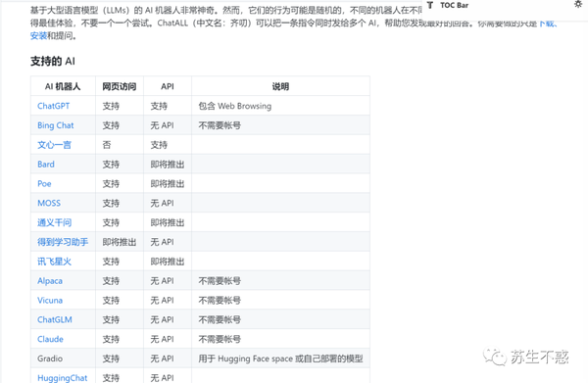Open the Bard link
This screenshot has height=383, width=588.
46,165
